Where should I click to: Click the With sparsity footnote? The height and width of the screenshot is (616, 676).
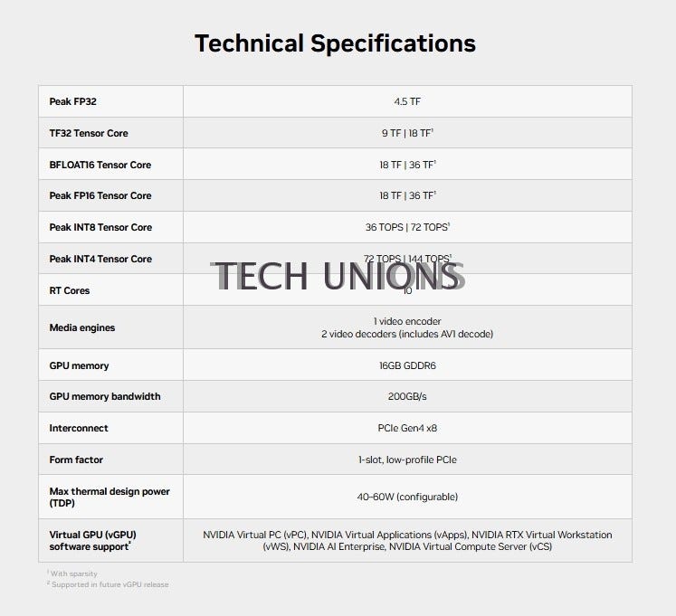pos(72,573)
